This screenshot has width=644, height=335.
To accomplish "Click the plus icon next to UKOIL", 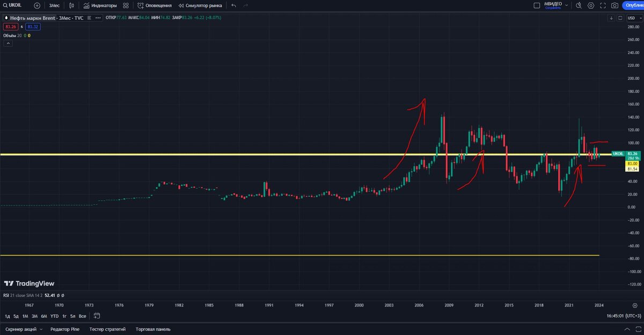I will 37,5.
